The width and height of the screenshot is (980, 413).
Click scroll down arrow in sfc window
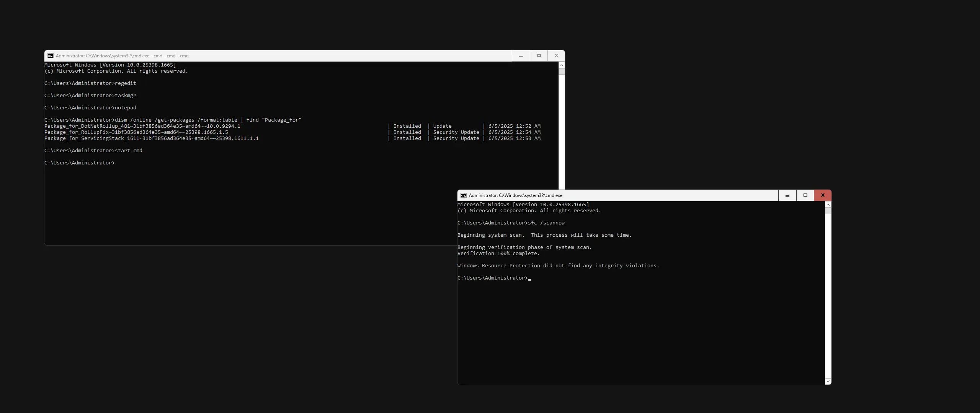point(828,381)
